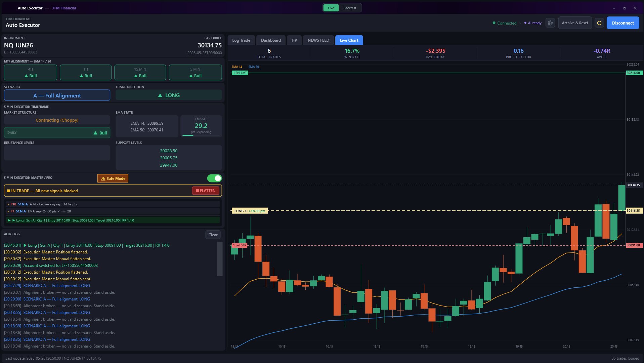Switch to Backtest mode

pyautogui.click(x=350, y=8)
